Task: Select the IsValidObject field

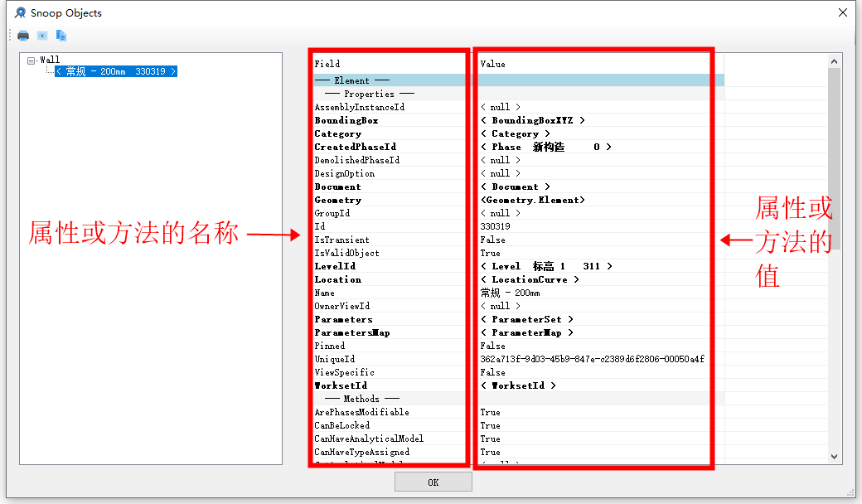Action: pos(347,253)
